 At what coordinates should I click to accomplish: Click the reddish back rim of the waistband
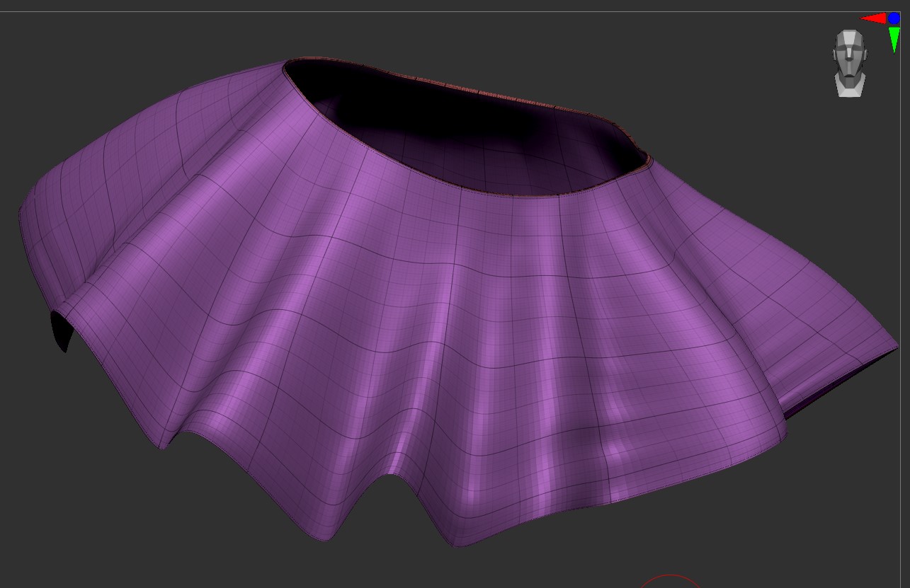pyautogui.click(x=496, y=92)
